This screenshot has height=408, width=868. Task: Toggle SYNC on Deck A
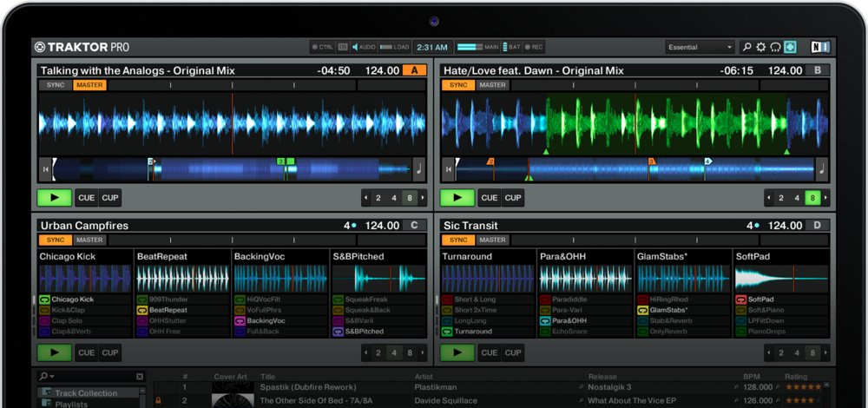tap(56, 85)
